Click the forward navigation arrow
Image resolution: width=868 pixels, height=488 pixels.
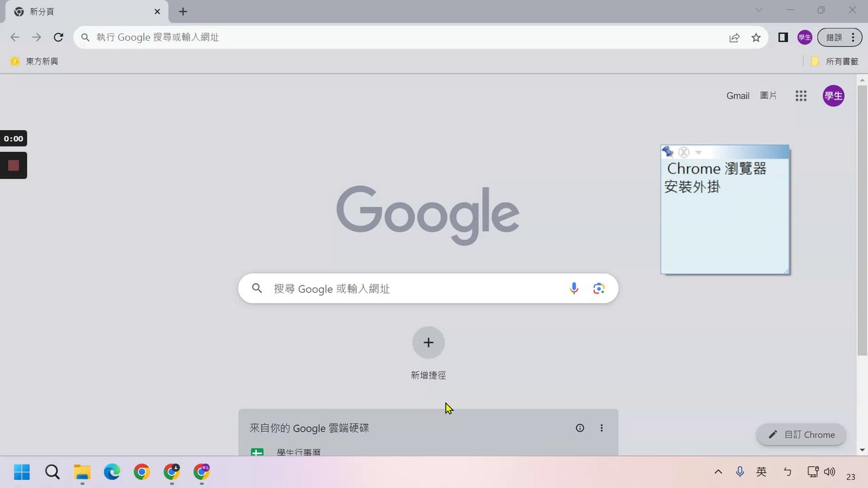point(37,37)
